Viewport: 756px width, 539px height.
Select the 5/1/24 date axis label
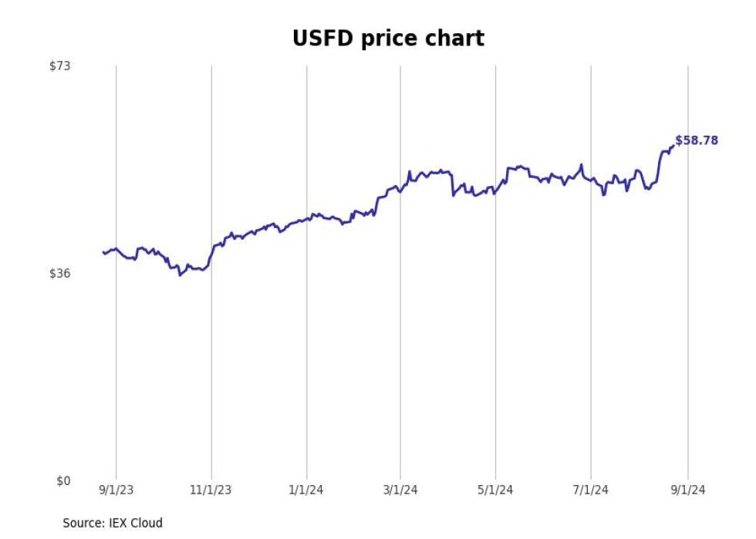pos(495,490)
